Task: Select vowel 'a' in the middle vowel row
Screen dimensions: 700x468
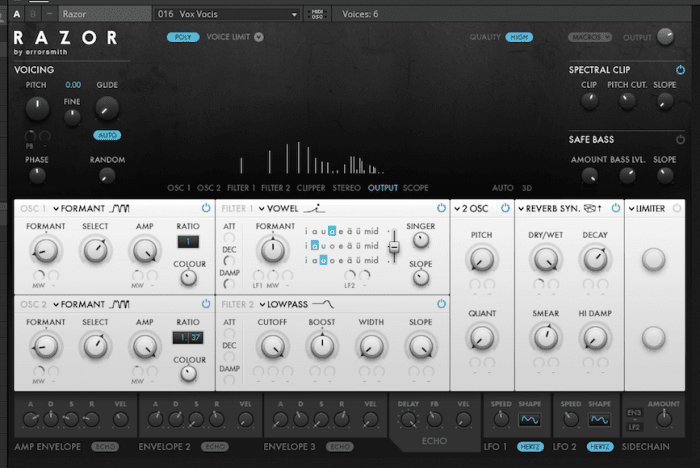Action: pos(314,246)
